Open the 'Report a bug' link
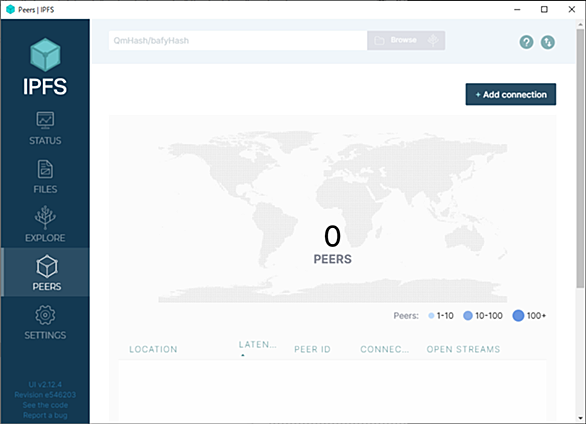Image resolution: width=586 pixels, height=424 pixels. point(45,415)
